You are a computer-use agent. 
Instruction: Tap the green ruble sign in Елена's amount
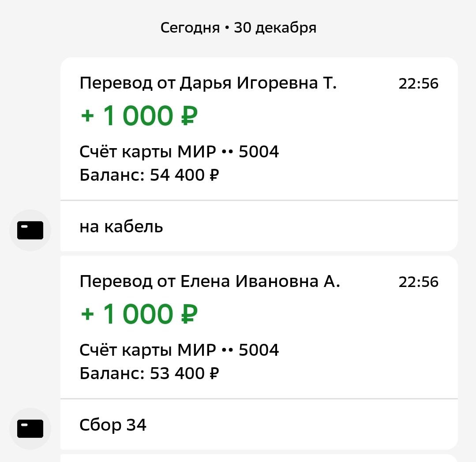click(x=189, y=314)
